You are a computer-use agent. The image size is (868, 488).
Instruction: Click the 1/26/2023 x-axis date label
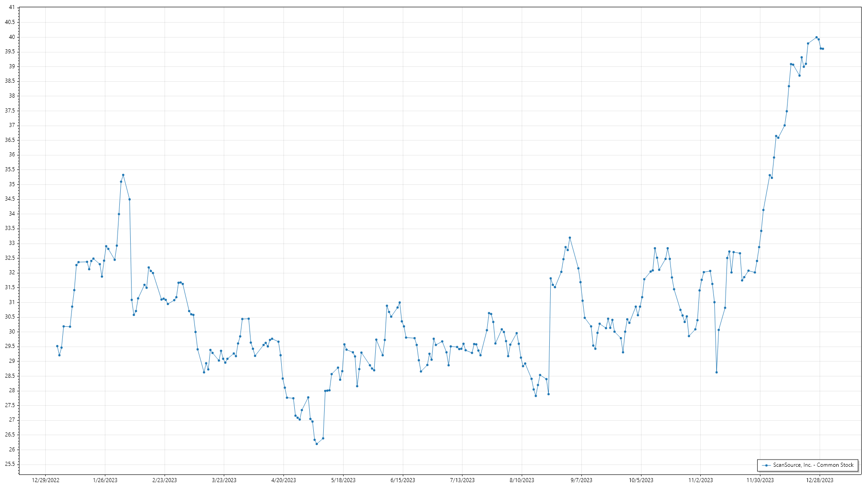(105, 480)
